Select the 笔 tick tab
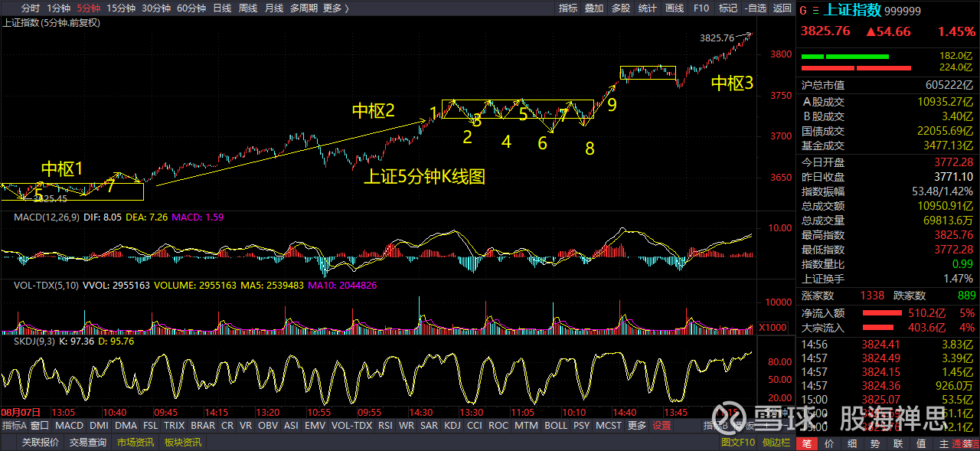The width and height of the screenshot is (980, 451). point(807,443)
